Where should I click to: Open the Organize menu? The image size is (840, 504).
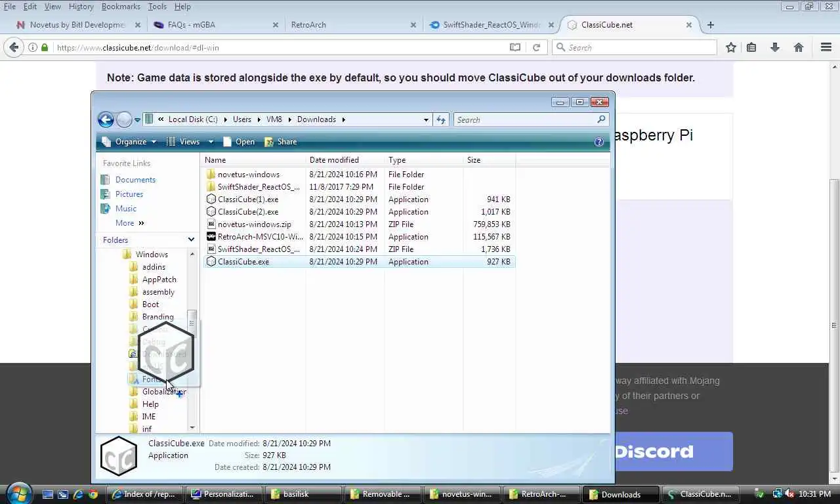pos(130,142)
